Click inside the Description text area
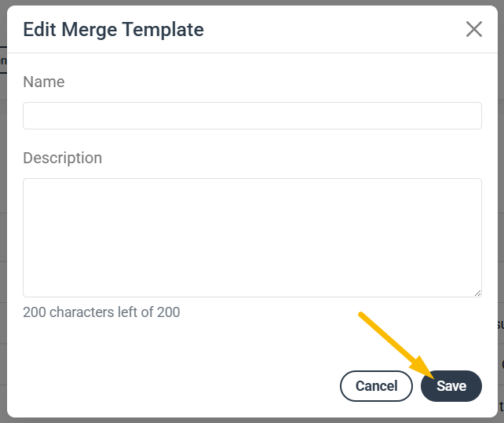 point(252,238)
